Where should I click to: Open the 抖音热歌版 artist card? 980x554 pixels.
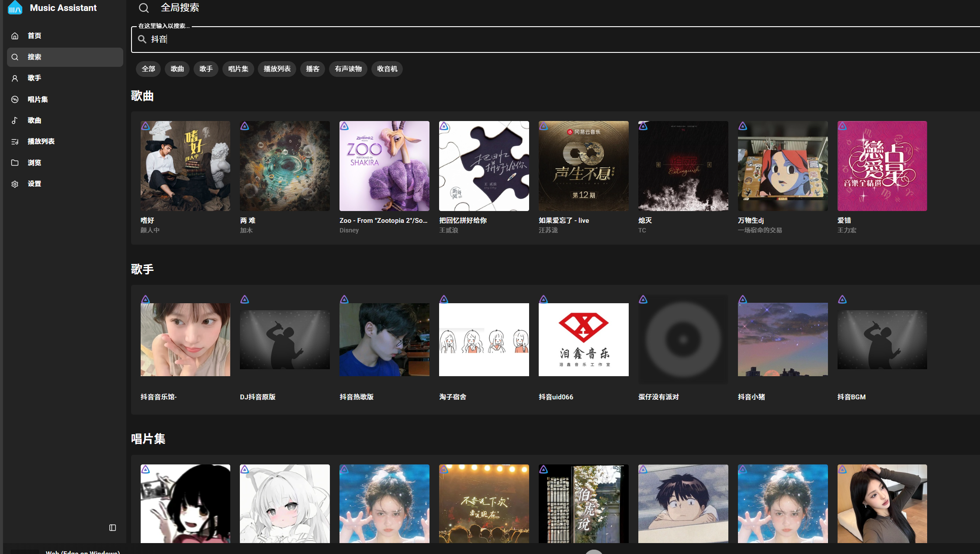click(x=384, y=340)
